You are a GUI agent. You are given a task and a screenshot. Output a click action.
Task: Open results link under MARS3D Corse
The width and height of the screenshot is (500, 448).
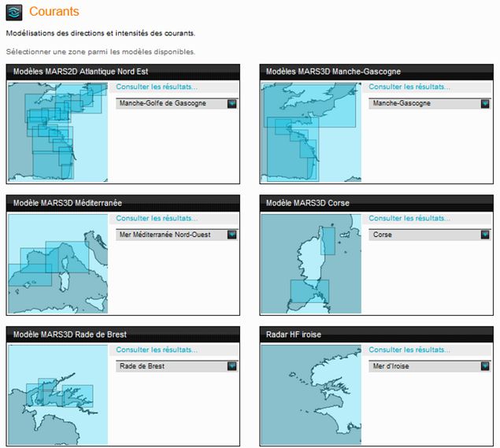(409, 218)
